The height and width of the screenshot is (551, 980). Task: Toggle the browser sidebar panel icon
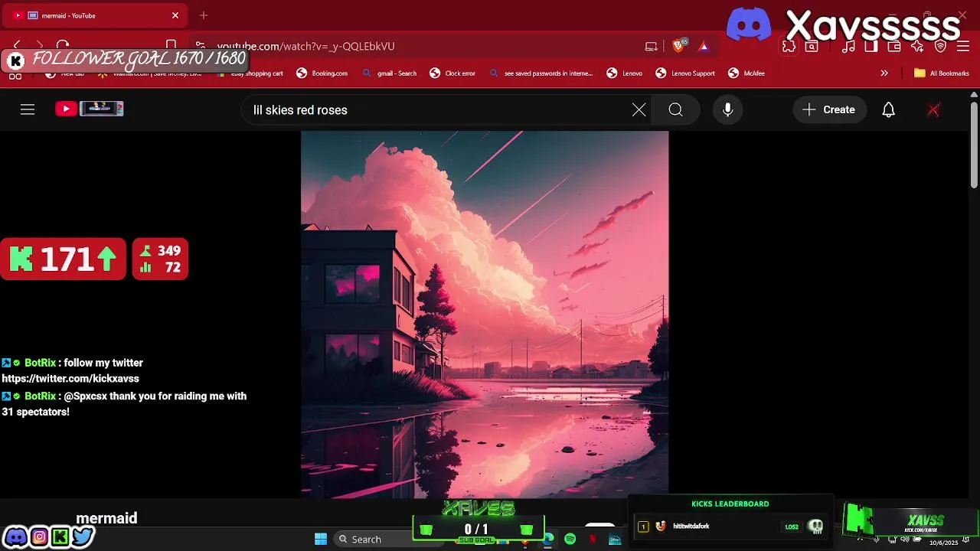(x=871, y=47)
